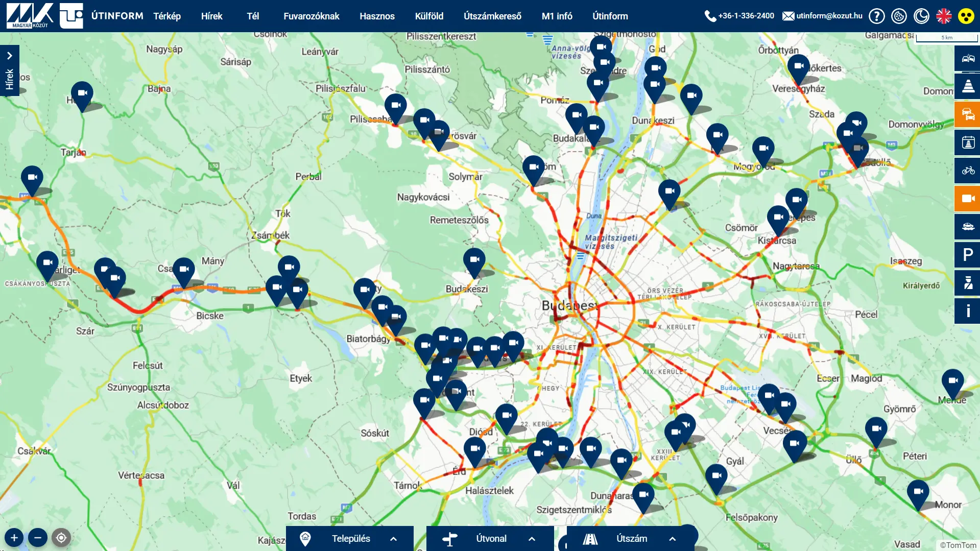Open the webcam marker near Budakeszi
This screenshot has width=980, height=551.
474,260
